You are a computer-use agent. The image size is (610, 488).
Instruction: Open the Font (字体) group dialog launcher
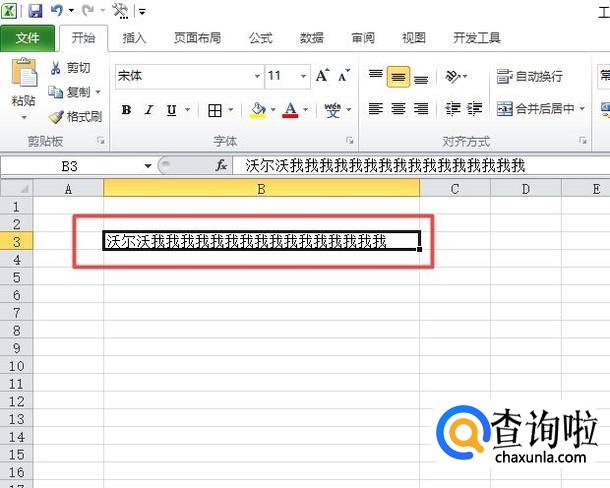(x=349, y=140)
